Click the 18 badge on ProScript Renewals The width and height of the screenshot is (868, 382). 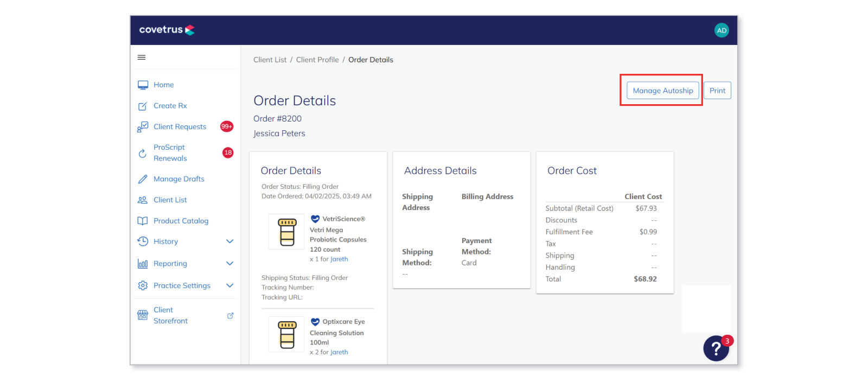pyautogui.click(x=228, y=152)
